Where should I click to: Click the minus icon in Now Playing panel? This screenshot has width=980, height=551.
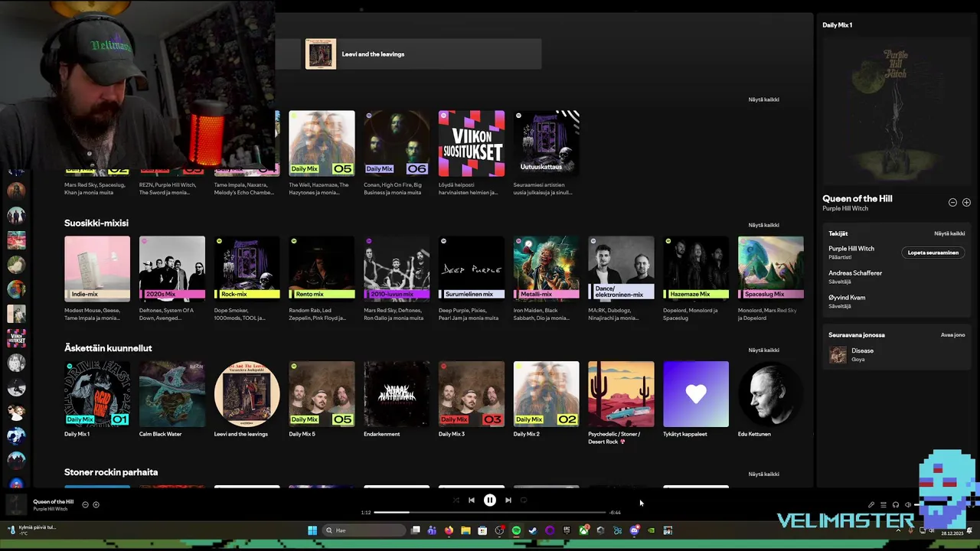[x=952, y=203]
